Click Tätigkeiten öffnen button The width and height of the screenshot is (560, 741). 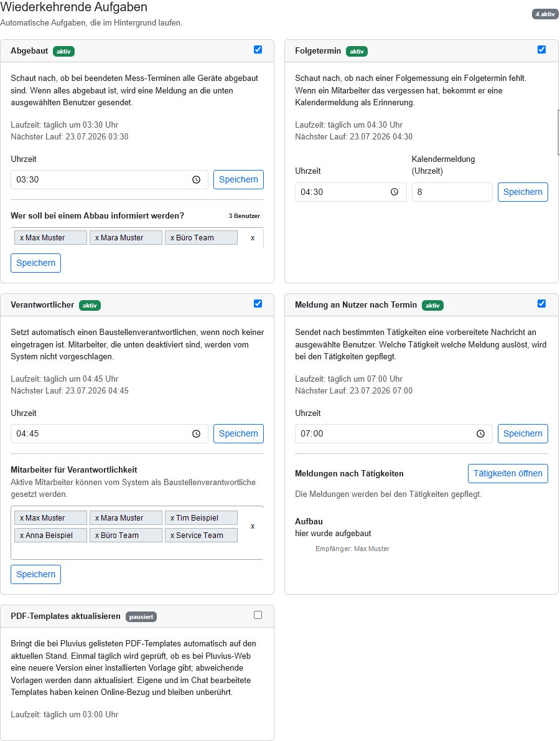pyautogui.click(x=508, y=473)
